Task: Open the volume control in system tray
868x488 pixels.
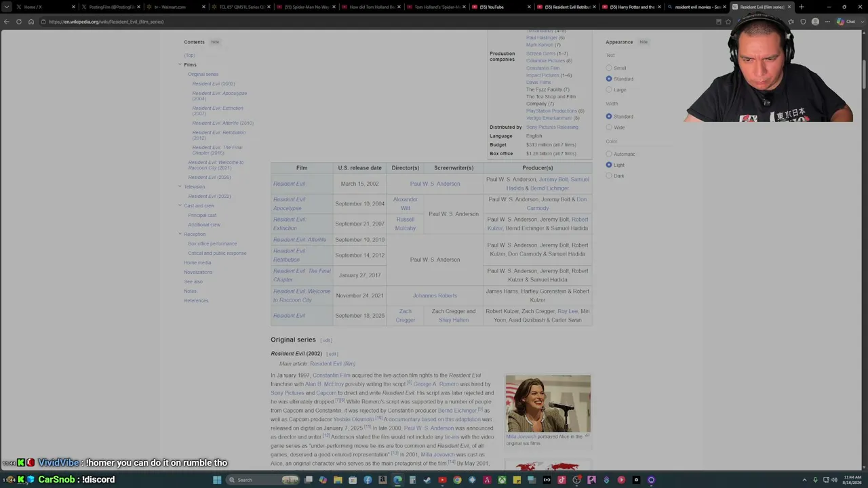Action: point(834,480)
